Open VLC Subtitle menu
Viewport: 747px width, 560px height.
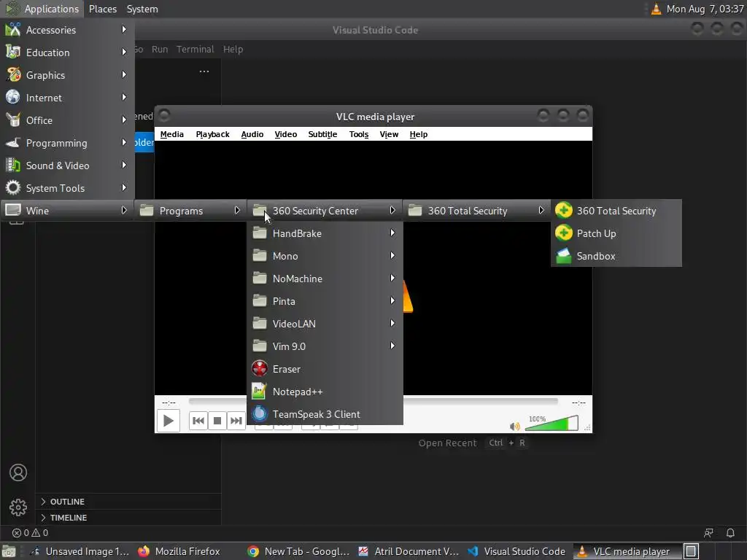[x=322, y=134]
